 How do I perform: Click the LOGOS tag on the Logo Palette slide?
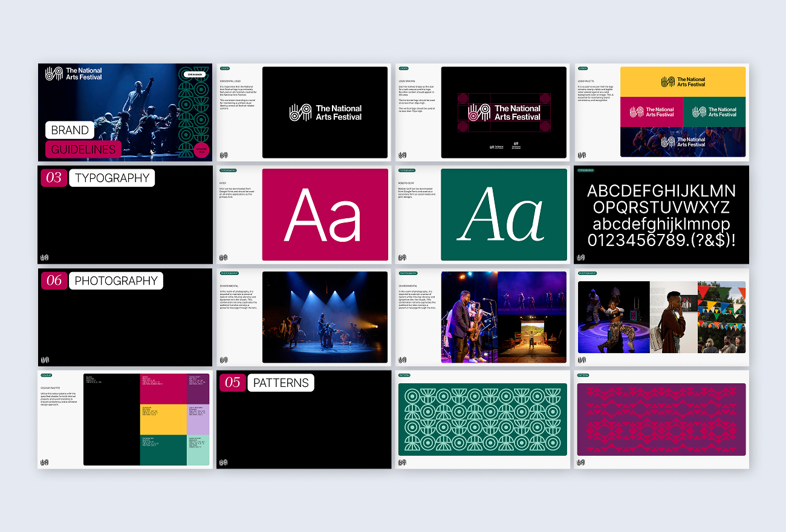[583, 69]
